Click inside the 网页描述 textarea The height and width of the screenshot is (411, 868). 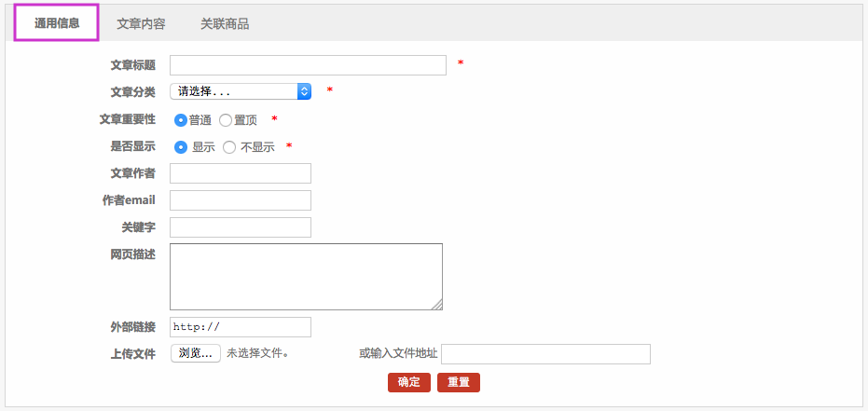[306, 277]
